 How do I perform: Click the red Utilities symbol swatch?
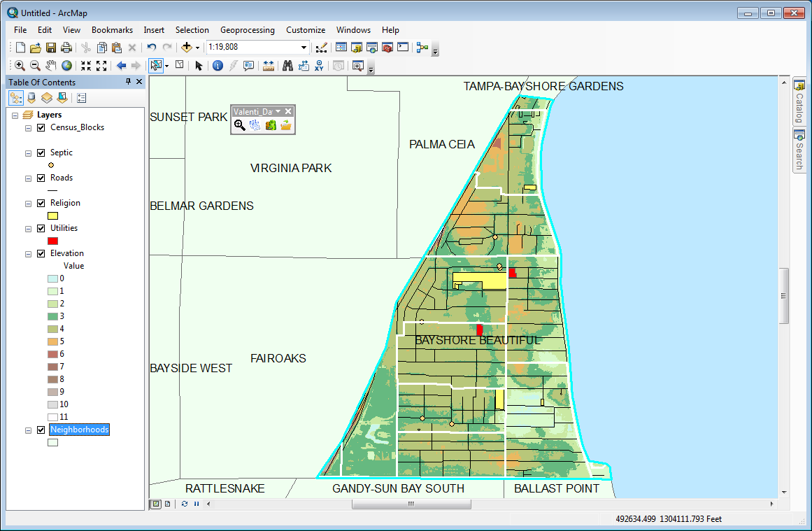(x=52, y=241)
